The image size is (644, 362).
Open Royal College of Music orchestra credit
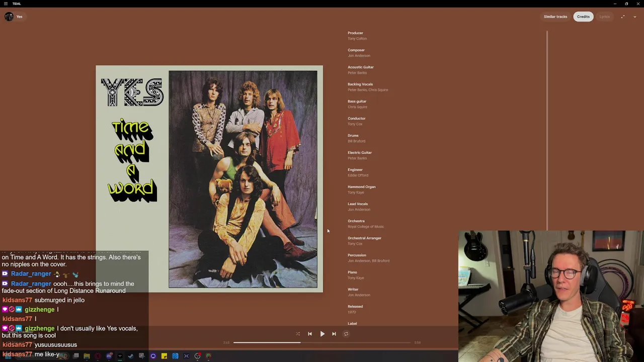(x=366, y=227)
